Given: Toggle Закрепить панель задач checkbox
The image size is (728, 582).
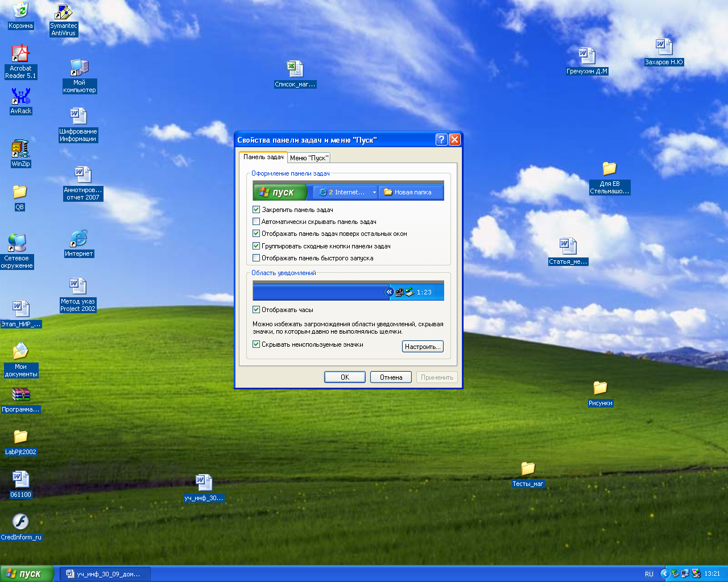Looking at the screenshot, I should (256, 210).
